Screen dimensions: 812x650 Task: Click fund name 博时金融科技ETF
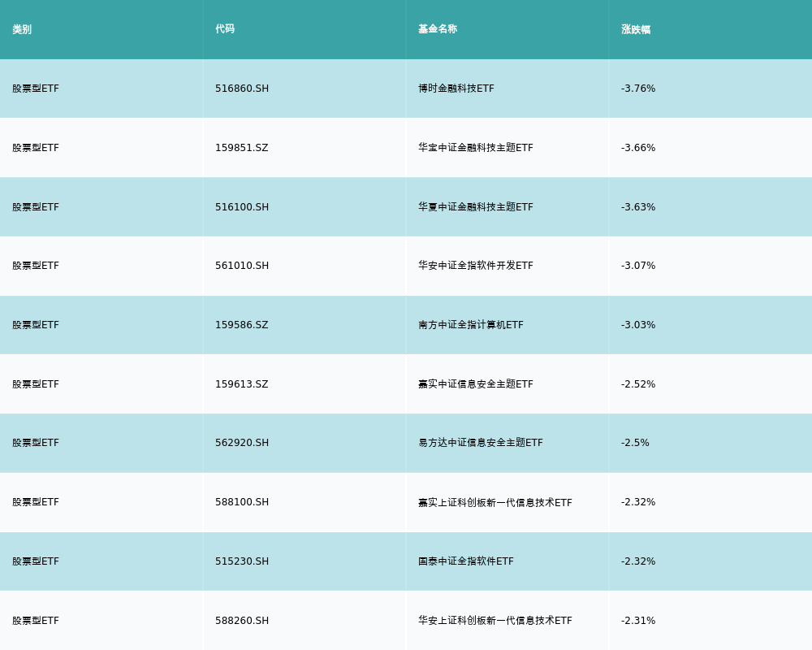point(456,89)
